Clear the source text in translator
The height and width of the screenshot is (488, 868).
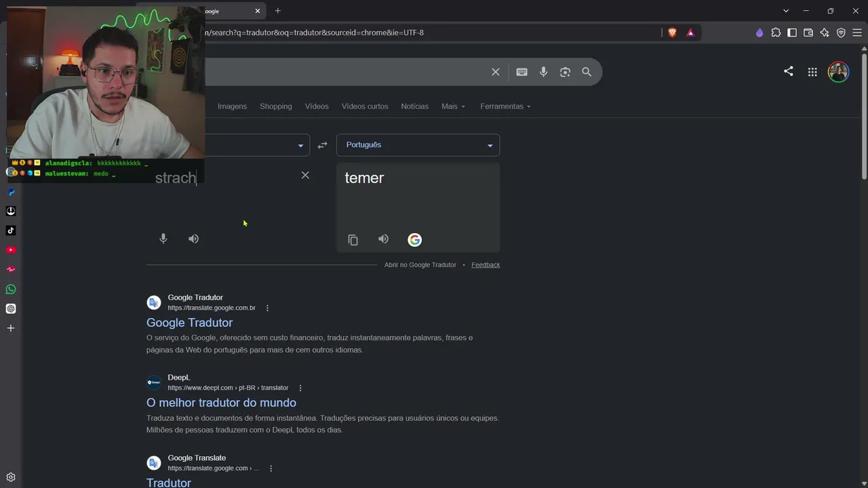[305, 176]
